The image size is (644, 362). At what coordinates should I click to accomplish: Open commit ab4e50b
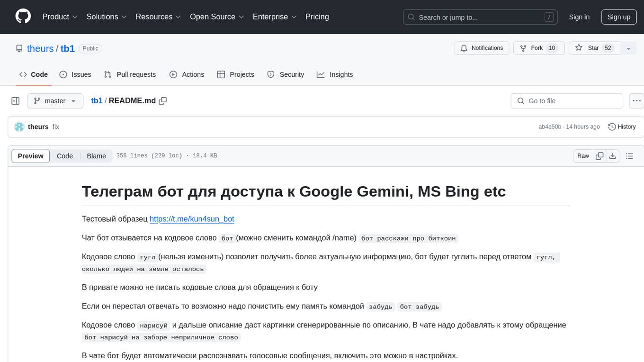tap(550, 127)
